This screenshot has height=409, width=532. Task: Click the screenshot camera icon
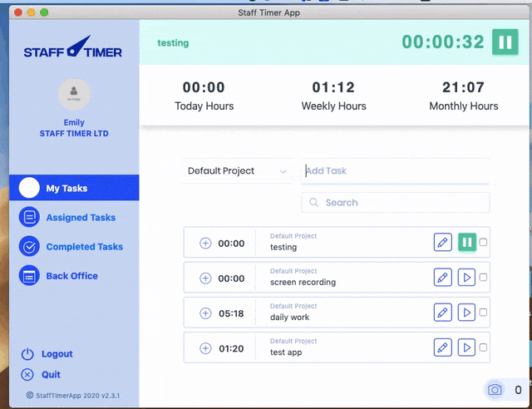point(495,389)
